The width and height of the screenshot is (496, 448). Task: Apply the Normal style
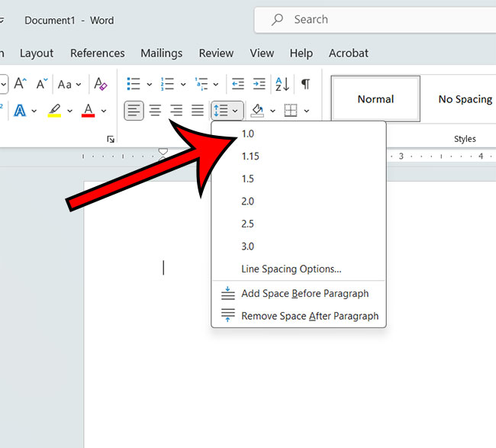(x=375, y=98)
